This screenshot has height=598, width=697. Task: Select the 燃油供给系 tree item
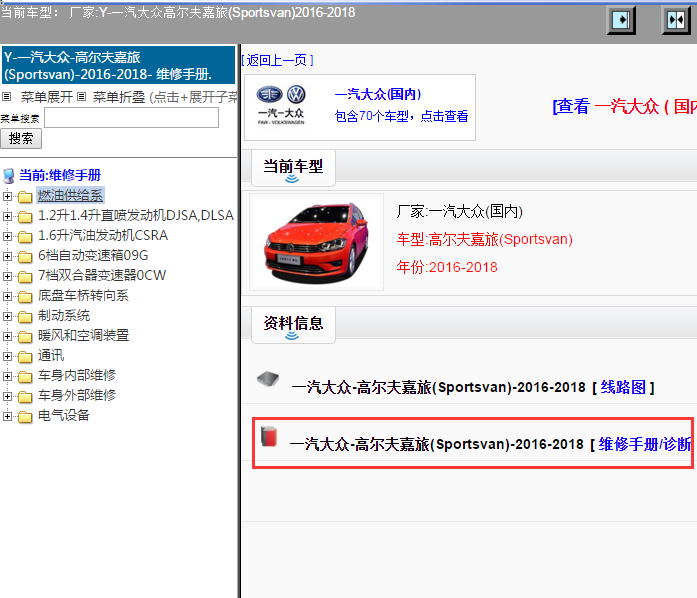pyautogui.click(x=70, y=196)
